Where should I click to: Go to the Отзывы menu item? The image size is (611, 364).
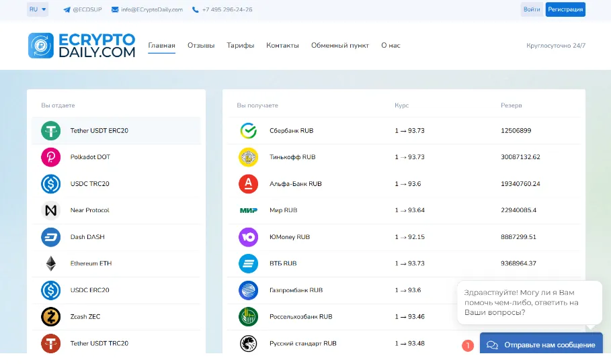pyautogui.click(x=201, y=46)
